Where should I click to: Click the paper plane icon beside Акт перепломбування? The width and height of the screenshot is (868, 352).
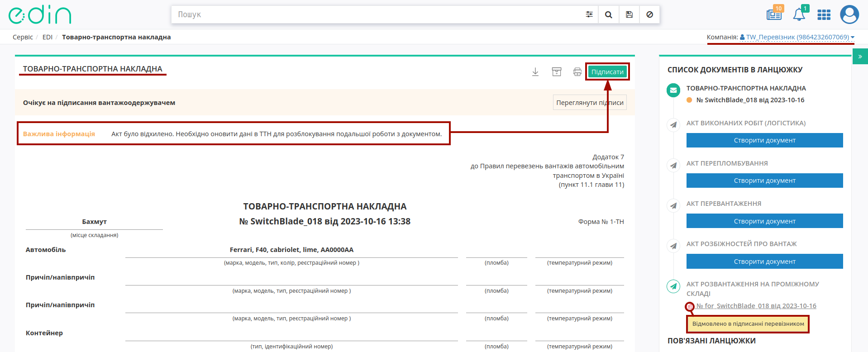pyautogui.click(x=673, y=165)
